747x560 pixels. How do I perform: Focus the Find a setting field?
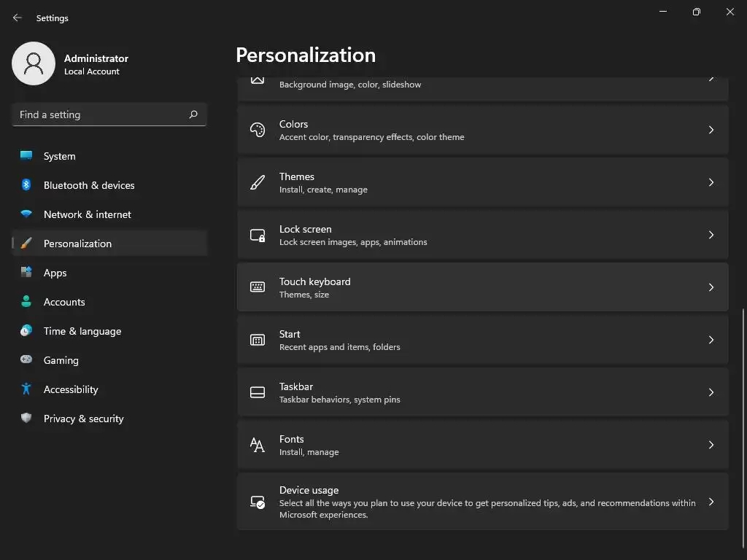tap(98, 114)
